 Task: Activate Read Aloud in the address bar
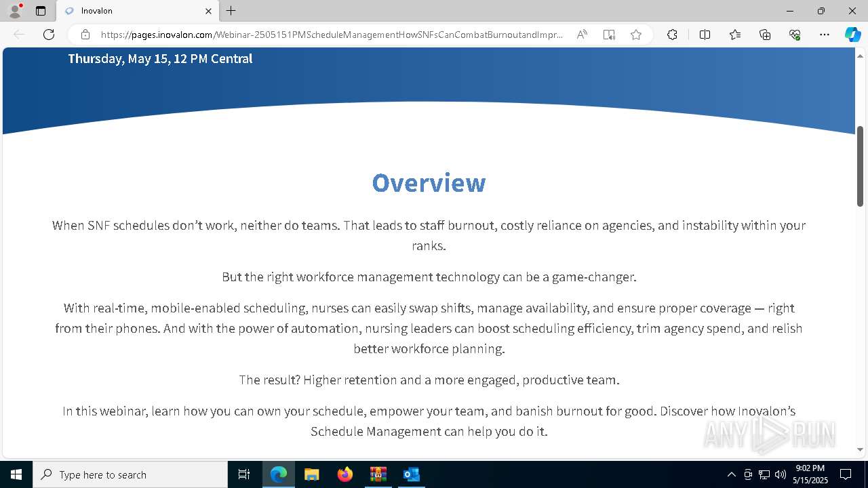582,35
